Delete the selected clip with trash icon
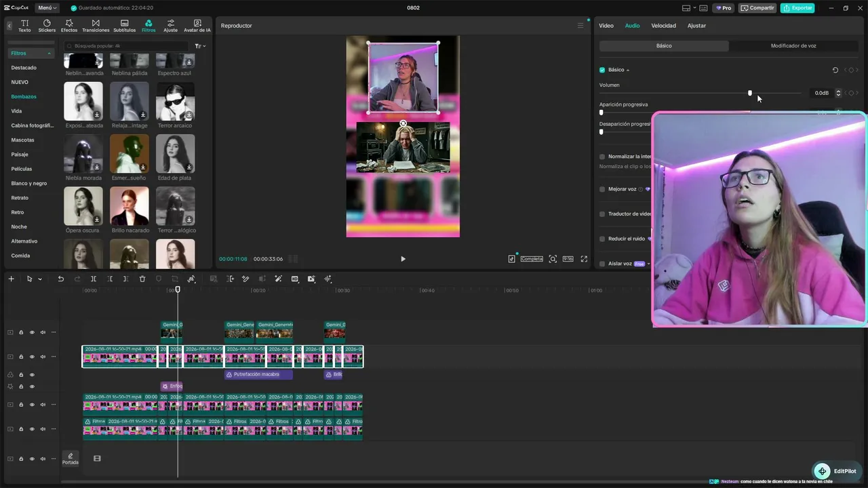Screen dimensions: 868x488 point(142,279)
